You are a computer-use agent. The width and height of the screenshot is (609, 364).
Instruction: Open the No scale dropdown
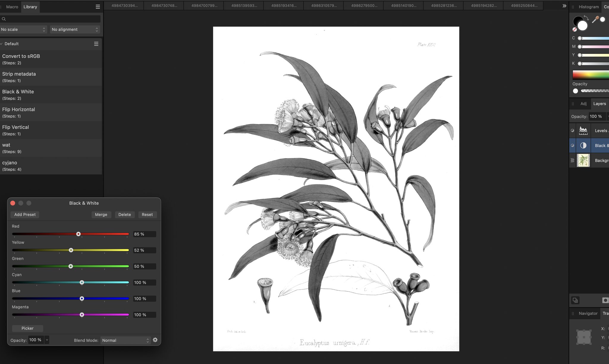click(23, 29)
